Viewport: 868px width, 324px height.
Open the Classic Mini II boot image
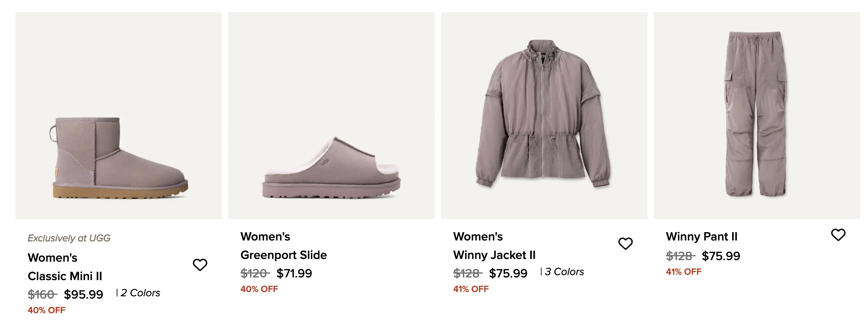[x=119, y=115]
